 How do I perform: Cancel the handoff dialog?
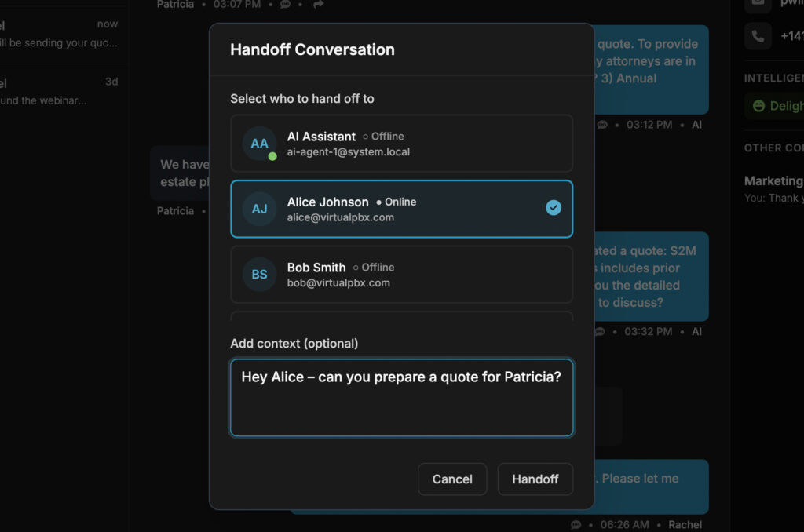point(452,479)
